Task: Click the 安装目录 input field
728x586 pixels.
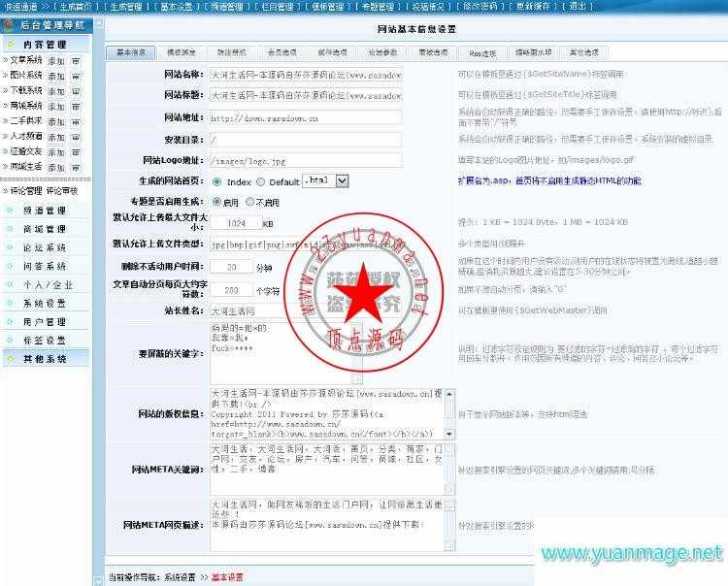Action: point(306,140)
